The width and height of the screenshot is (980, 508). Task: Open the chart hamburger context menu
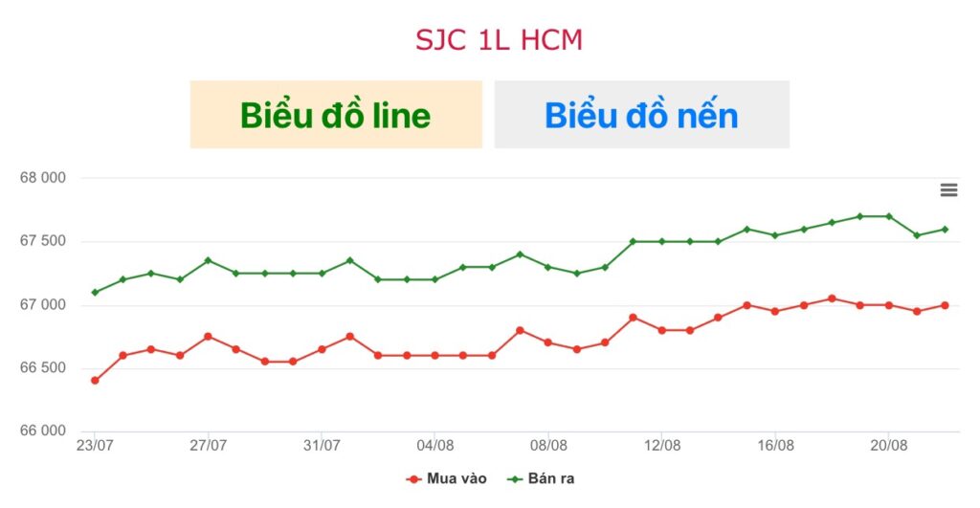click(948, 190)
